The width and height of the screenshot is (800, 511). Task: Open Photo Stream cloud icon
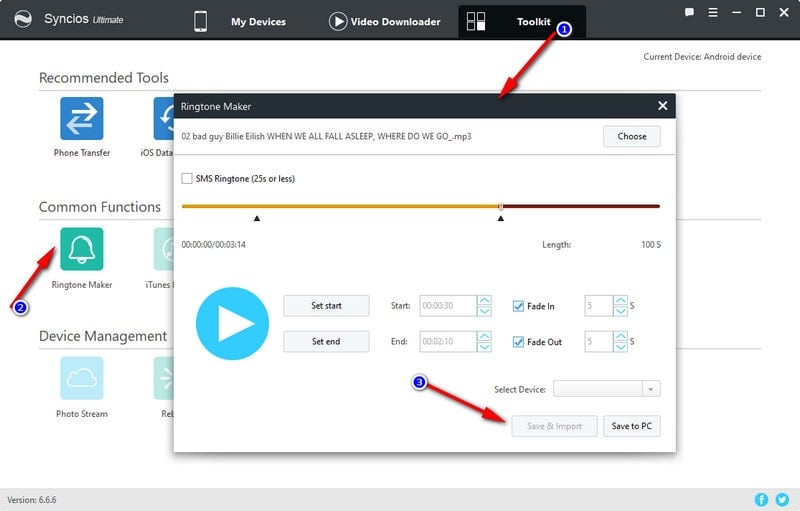tap(82, 378)
